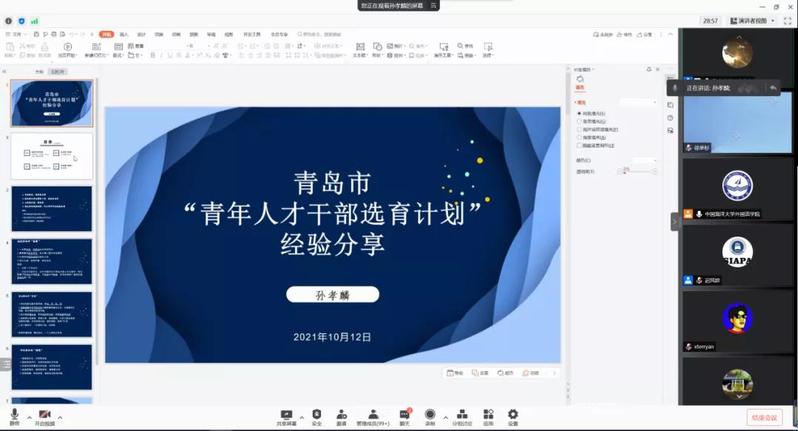
Task: Mute the microphone in meeting toolbar
Action: click(x=14, y=414)
